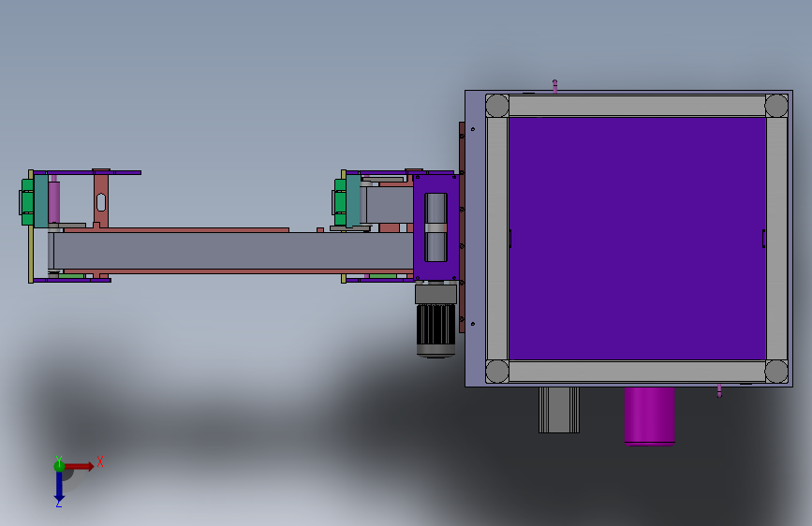812x526 pixels.
Task: Select the black finned motor under the gearbox
Action: pyautogui.click(x=436, y=329)
